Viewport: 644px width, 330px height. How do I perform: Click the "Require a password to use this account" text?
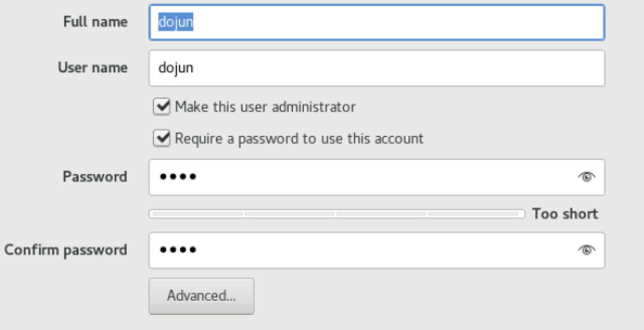299,138
